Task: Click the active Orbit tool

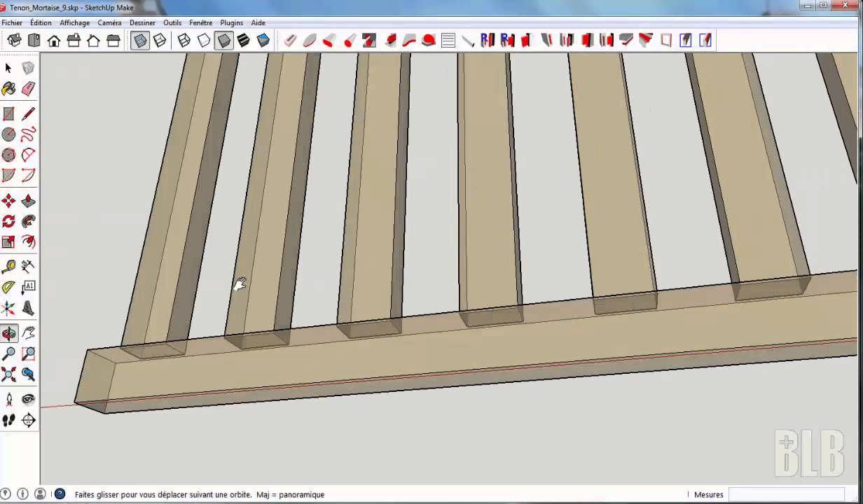Action: (x=8, y=333)
